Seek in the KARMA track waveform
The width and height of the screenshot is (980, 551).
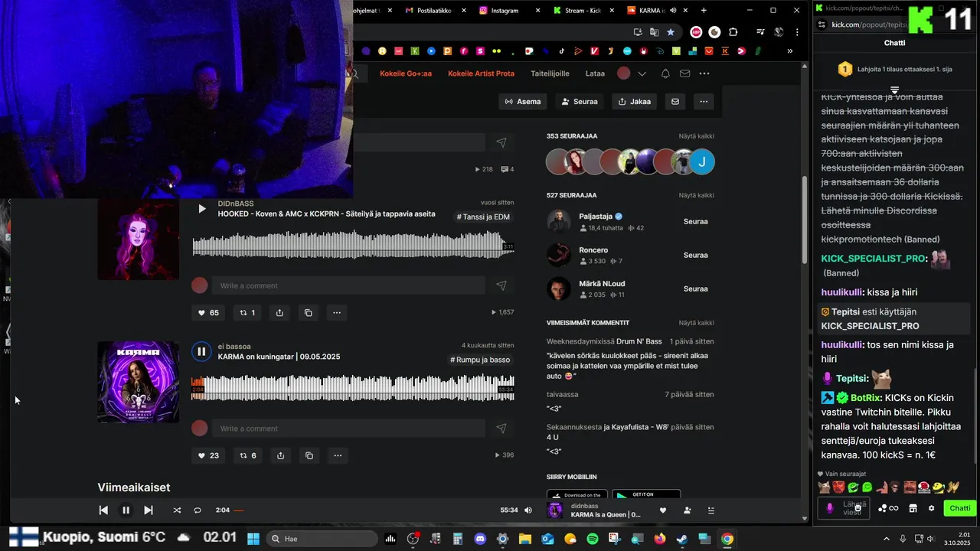point(353,388)
